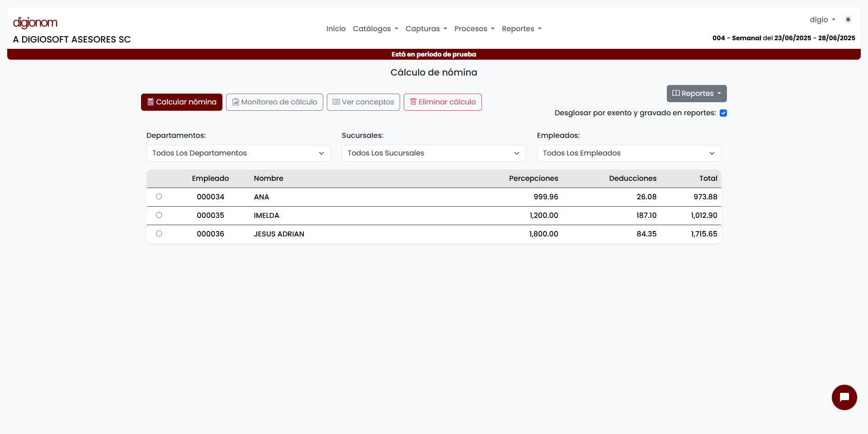The width and height of the screenshot is (868, 434).
Task: Click the book icon in Reportes button
Action: click(676, 94)
